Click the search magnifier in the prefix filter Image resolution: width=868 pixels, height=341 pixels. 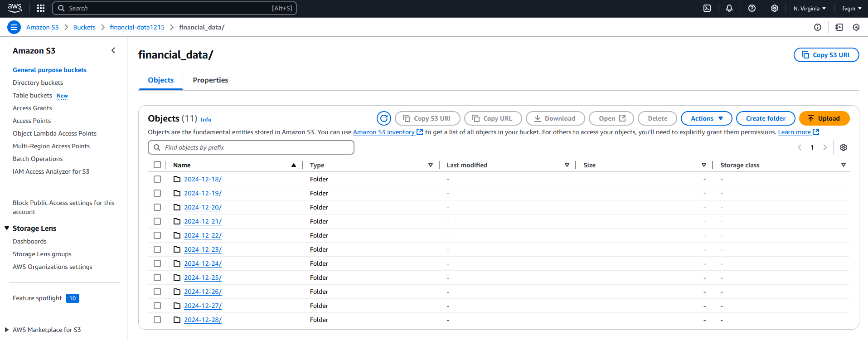click(157, 147)
